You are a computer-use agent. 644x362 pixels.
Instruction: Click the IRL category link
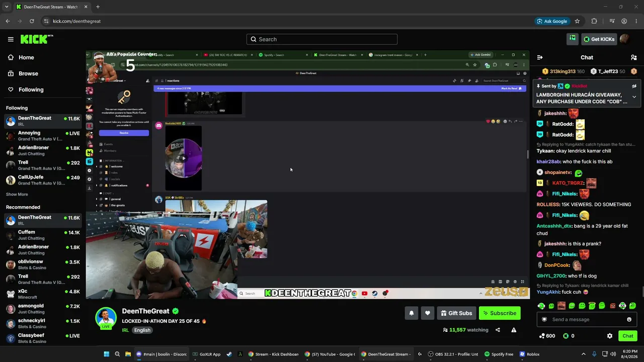tap(125, 330)
